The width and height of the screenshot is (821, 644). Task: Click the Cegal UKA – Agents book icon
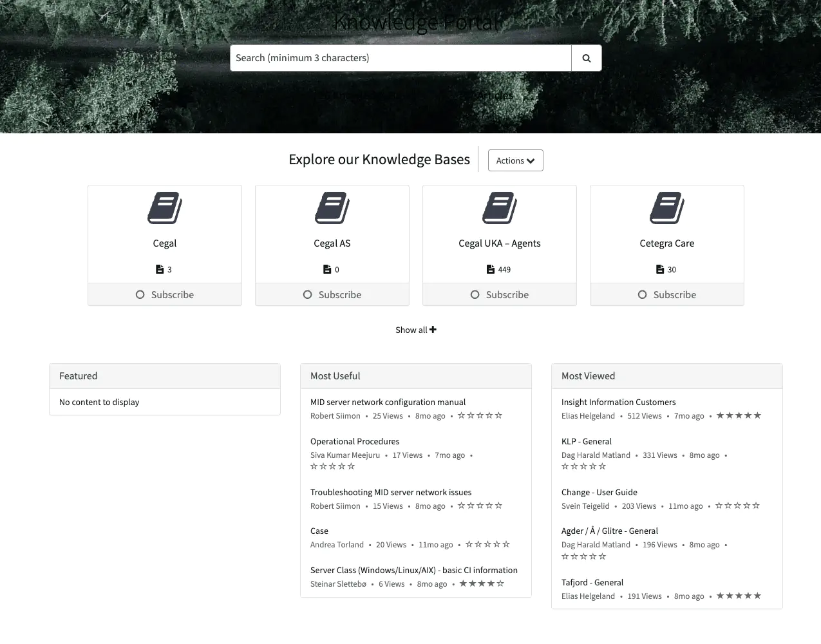tap(500, 208)
